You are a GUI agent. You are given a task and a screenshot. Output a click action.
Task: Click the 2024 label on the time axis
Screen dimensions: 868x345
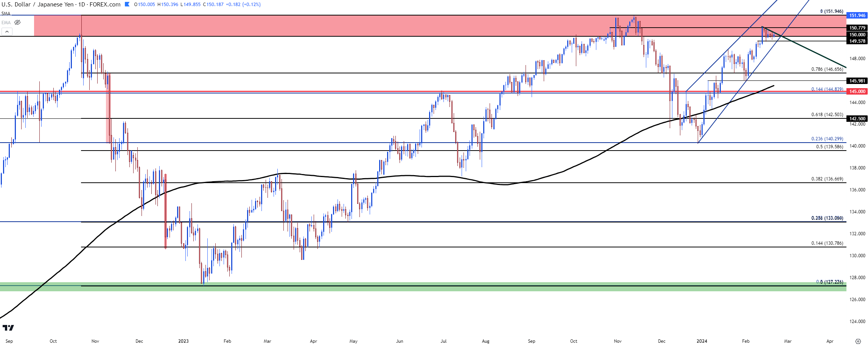pos(702,341)
